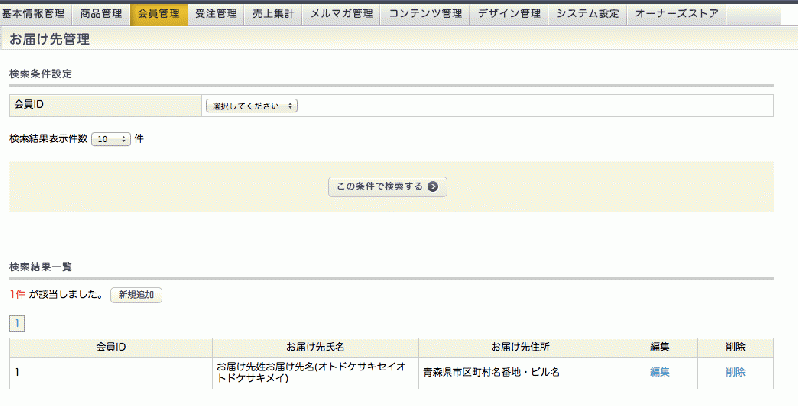This screenshot has height=406, width=798.
Task: Select page number 1 in pagination
Action: (x=18, y=323)
